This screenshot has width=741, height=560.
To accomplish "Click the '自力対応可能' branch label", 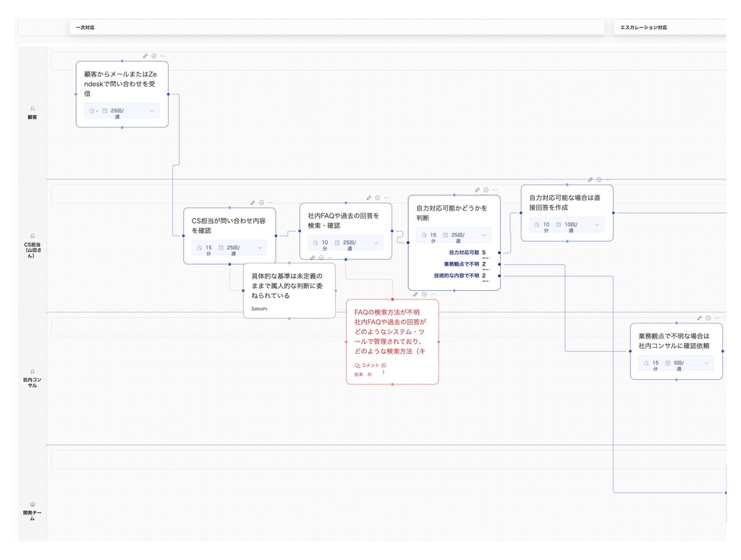I will 464,253.
